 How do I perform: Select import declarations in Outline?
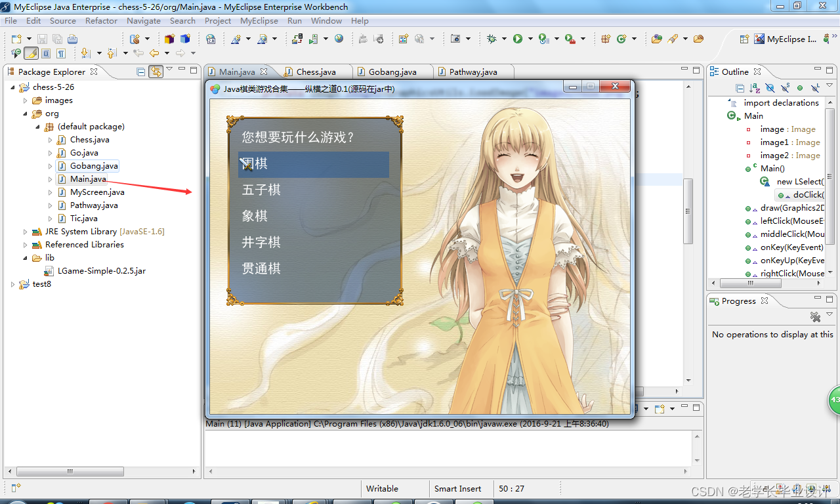(x=781, y=103)
